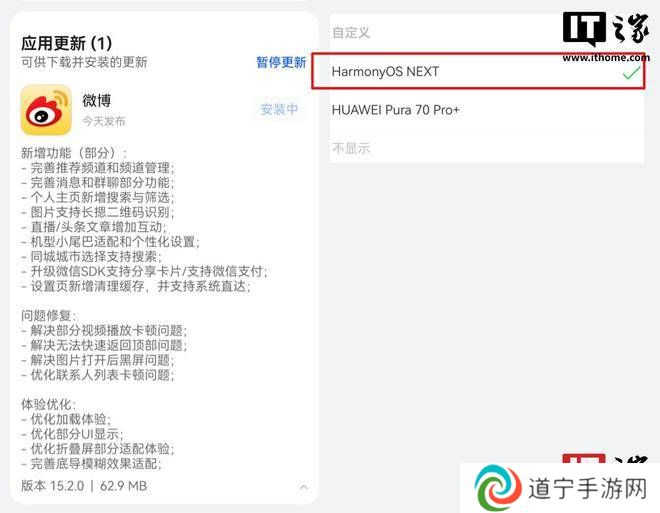Image resolution: width=660 pixels, height=513 pixels.
Task: Click the 体验优化 section header text
Action: point(48,404)
